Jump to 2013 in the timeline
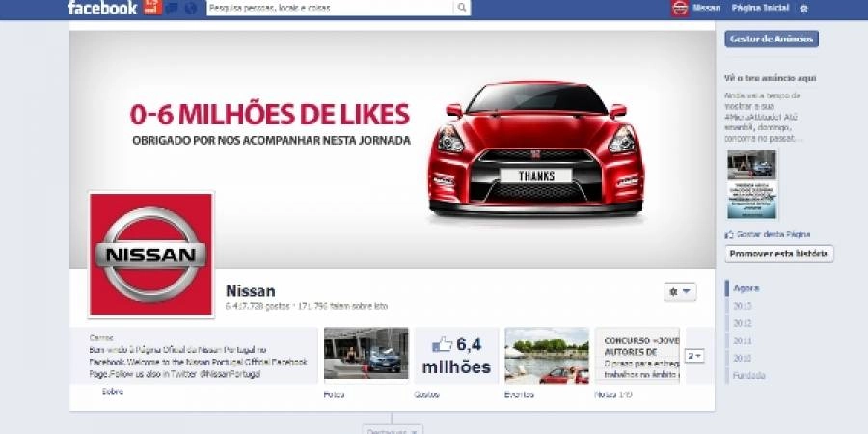Screen dimensions: 868x434 pyautogui.click(x=743, y=306)
